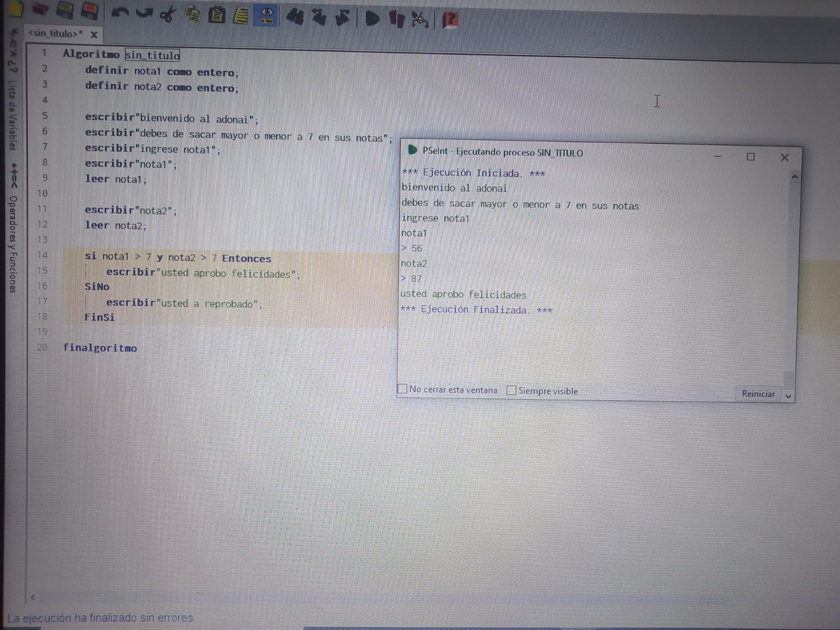Minimize the PSeInt execution window
Screen dimensions: 840x630
click(x=718, y=156)
